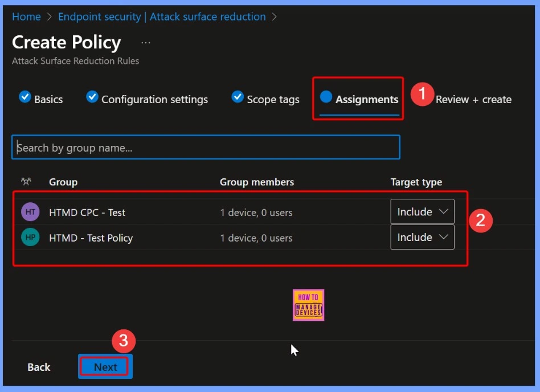Click the Scope tags checkmark icon

tap(238, 97)
